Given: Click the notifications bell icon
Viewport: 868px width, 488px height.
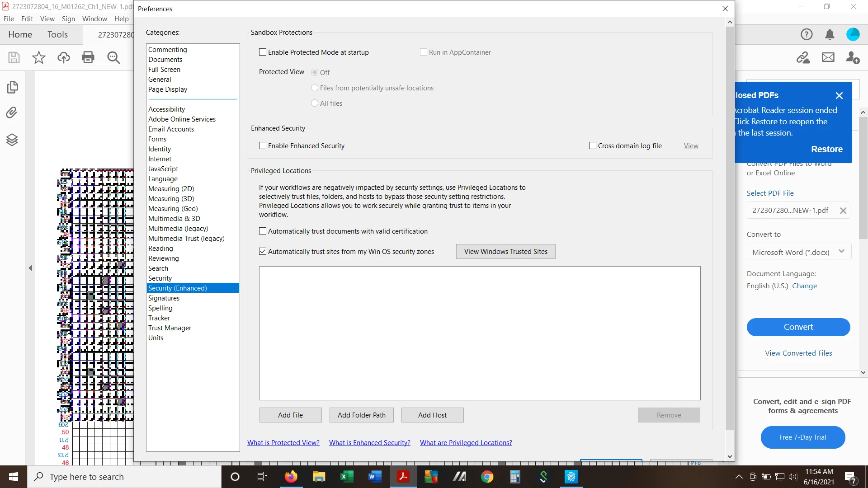Looking at the screenshot, I should [830, 34].
